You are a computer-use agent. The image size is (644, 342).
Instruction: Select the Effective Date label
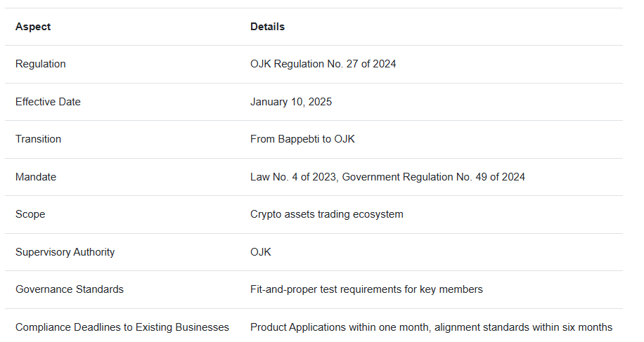pyautogui.click(x=48, y=102)
